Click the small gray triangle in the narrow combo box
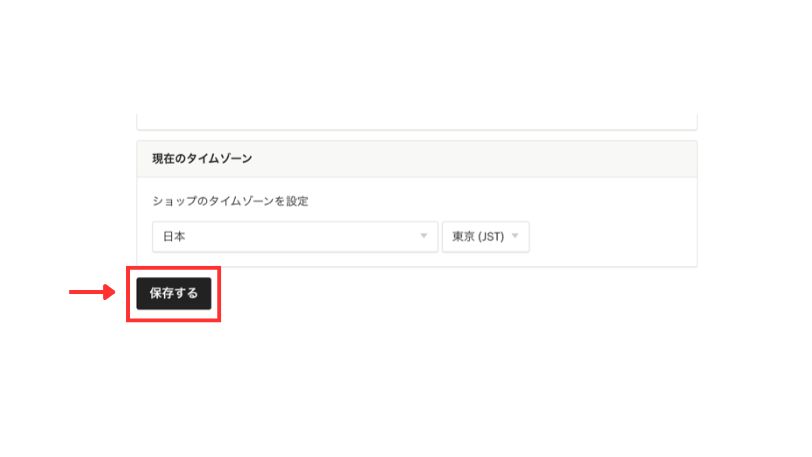Viewport: 812px width, 457px height. click(515, 236)
